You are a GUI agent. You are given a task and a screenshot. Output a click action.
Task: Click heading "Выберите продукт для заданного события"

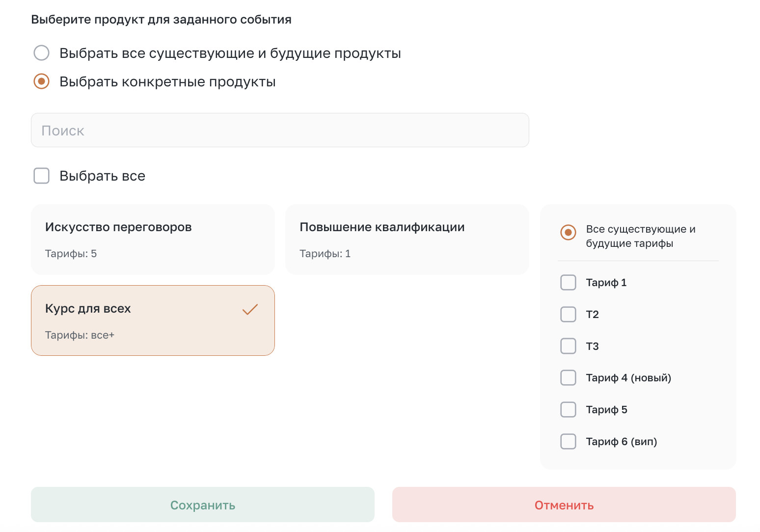pyautogui.click(x=162, y=20)
